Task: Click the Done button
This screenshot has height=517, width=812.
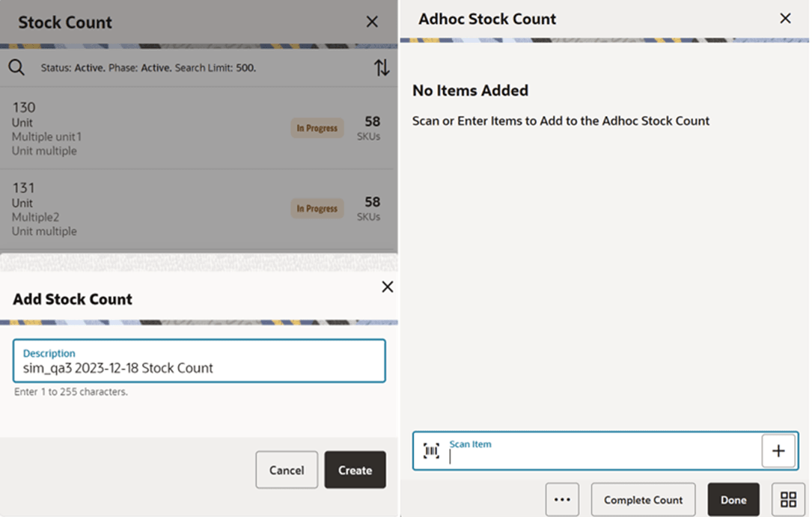Action: [733, 499]
